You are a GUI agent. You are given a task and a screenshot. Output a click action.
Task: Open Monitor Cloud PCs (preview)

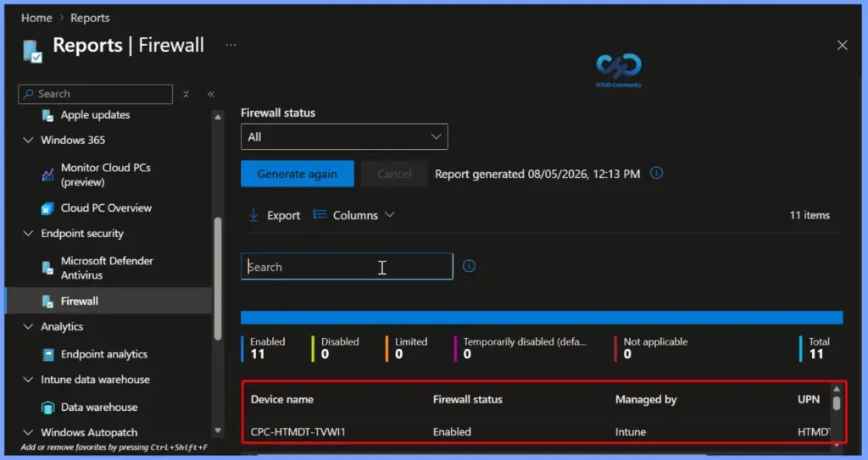(106, 175)
